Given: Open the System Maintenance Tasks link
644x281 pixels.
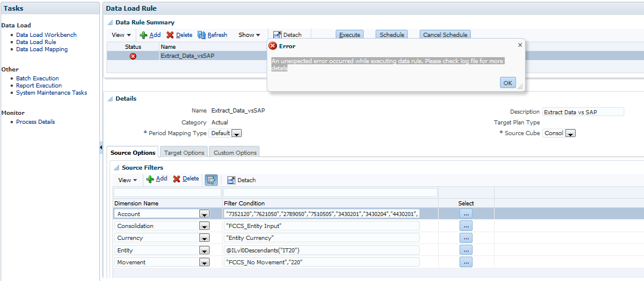Looking at the screenshot, I should click(x=51, y=93).
